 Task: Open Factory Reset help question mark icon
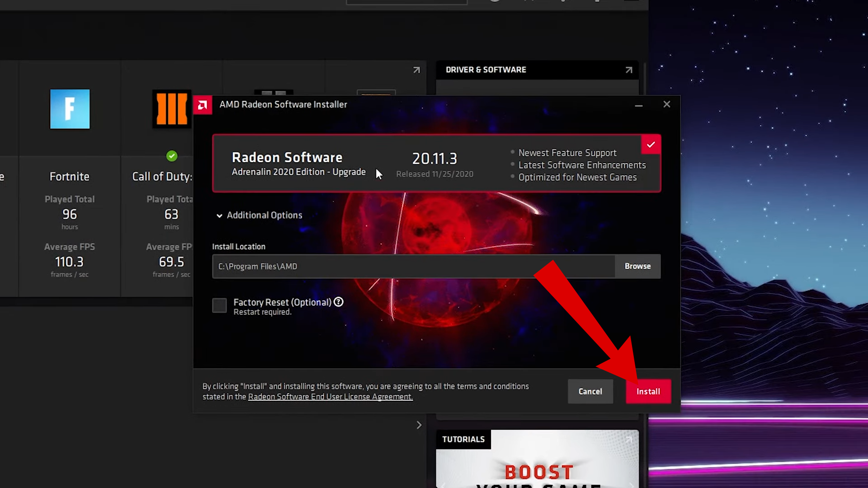(339, 302)
